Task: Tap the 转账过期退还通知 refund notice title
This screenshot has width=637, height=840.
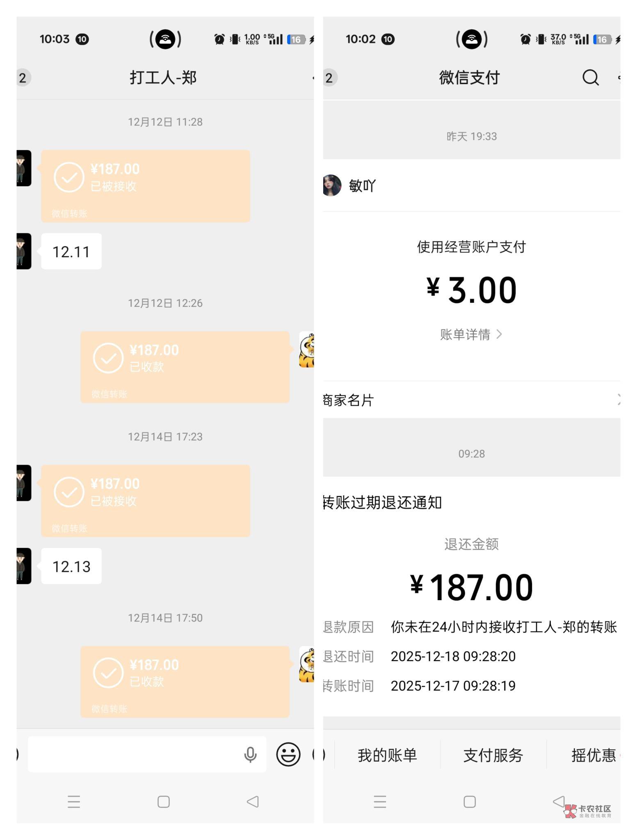Action: pos(382,502)
